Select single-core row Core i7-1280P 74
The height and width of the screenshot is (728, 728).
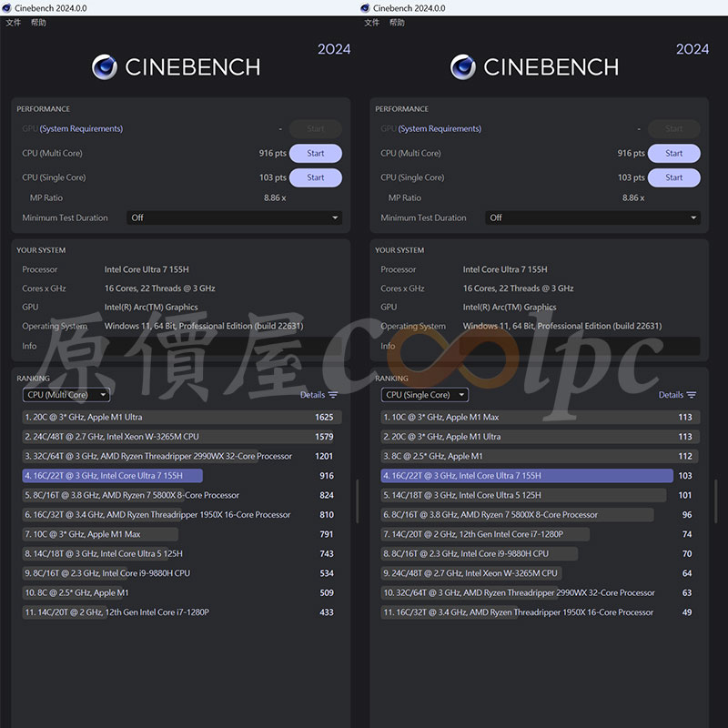[541, 534]
